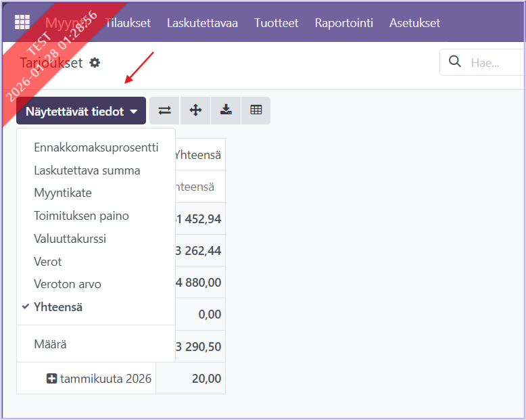Click the download spreadsheet icon

tap(226, 110)
